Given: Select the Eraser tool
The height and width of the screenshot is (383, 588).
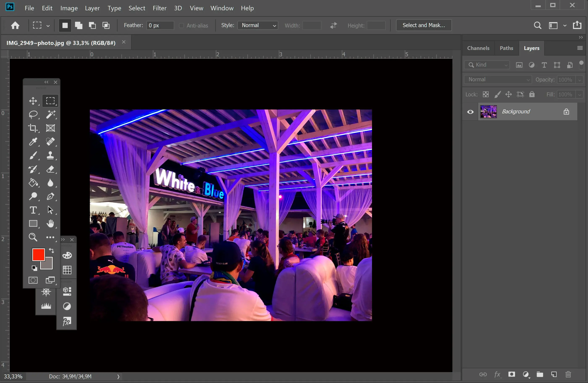Looking at the screenshot, I should [50, 169].
